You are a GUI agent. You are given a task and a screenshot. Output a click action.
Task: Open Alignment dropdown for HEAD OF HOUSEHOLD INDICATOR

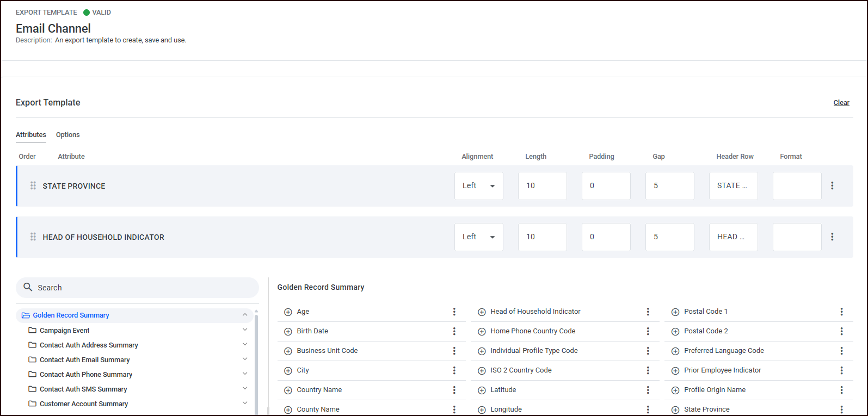478,237
